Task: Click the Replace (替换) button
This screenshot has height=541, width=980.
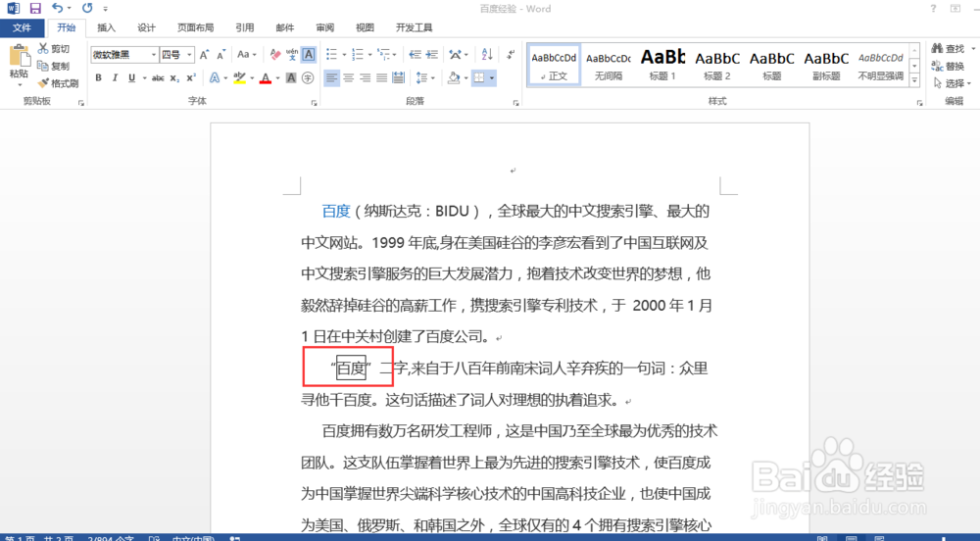Action: click(948, 67)
